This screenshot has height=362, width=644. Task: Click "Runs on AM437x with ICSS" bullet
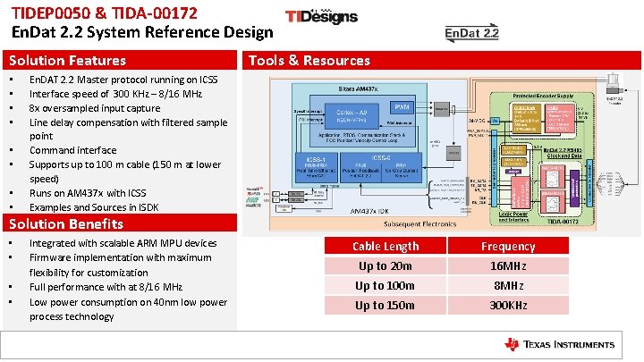pyautogui.click(x=88, y=193)
